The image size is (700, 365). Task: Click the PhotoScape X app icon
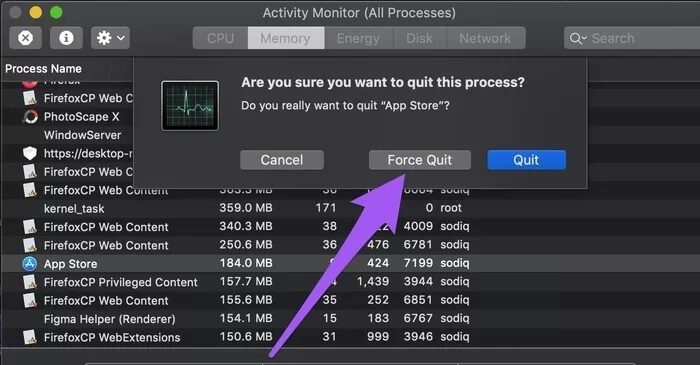pyautogui.click(x=30, y=117)
